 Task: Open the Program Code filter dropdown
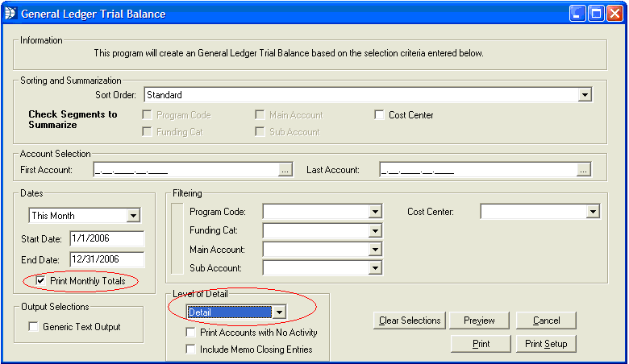[x=375, y=212]
